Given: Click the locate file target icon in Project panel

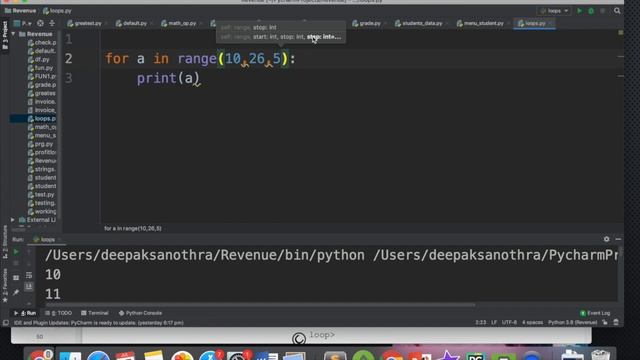Looking at the screenshot, I should tap(40, 23).
